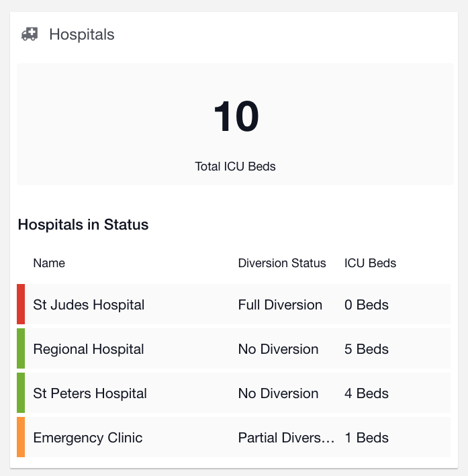Click the 0 Beds cell
Viewport: 468px width, 476px height.
pyautogui.click(x=366, y=305)
